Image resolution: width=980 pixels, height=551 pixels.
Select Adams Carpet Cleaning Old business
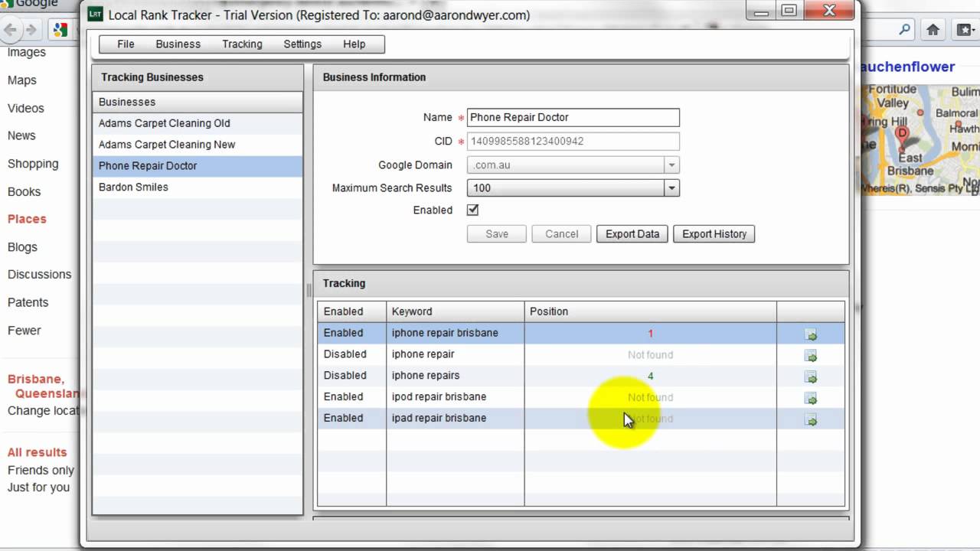pyautogui.click(x=198, y=123)
